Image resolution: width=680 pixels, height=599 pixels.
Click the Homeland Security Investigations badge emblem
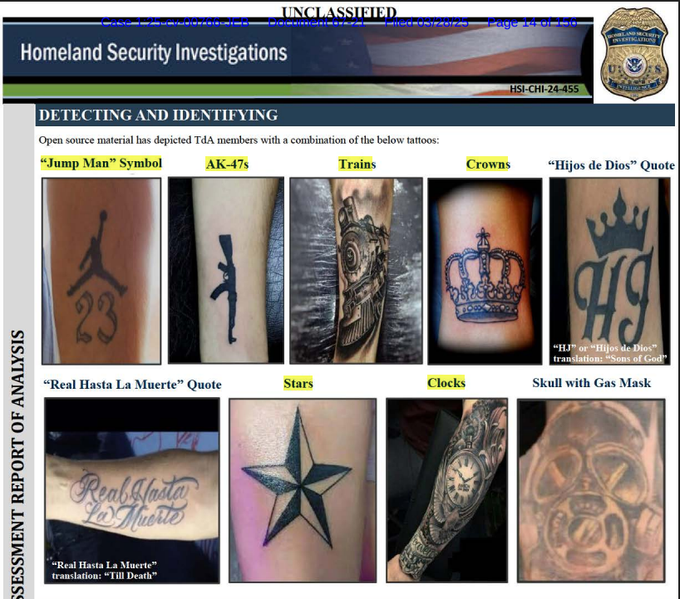(634, 53)
